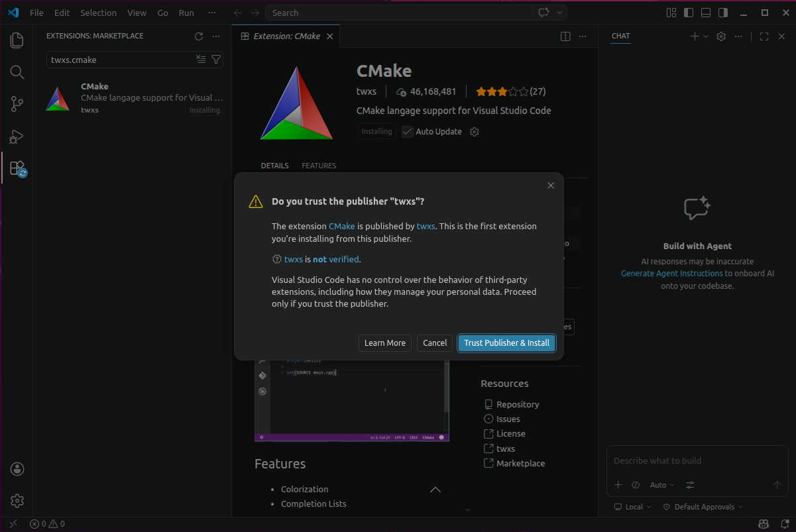Open the Selection menu
The width and height of the screenshot is (796, 532).
(x=98, y=13)
